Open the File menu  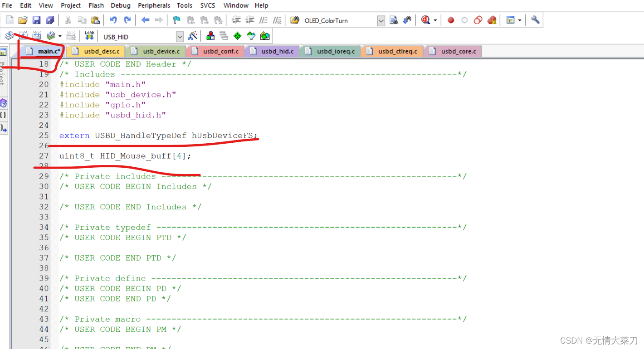7,5
